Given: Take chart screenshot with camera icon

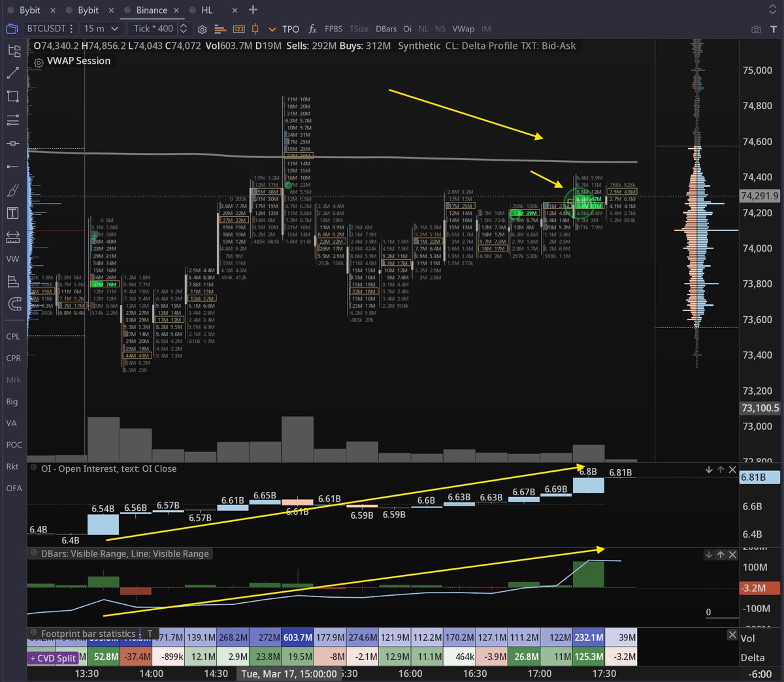Looking at the screenshot, I should pos(756,29).
